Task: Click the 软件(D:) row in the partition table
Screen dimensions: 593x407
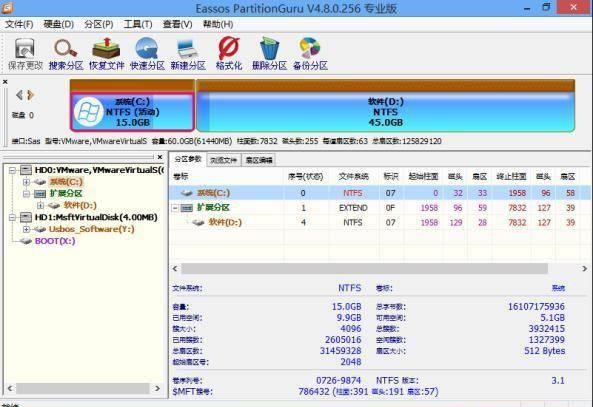Action: tap(379, 222)
